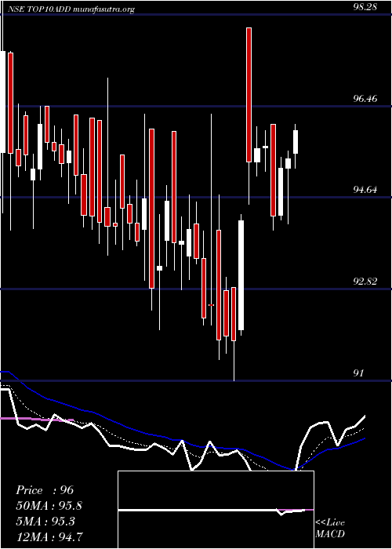Click the 50MA : 95.8 readout
The image size is (392, 549).
click(x=49, y=506)
